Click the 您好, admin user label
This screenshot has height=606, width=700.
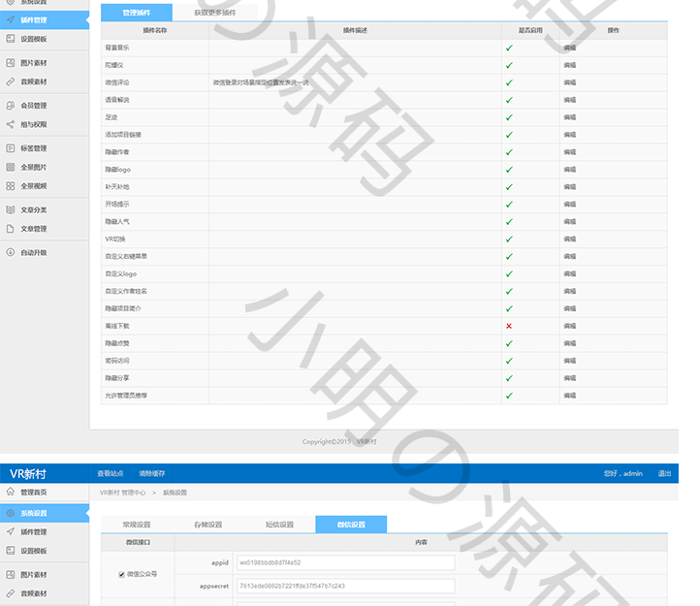click(x=623, y=473)
